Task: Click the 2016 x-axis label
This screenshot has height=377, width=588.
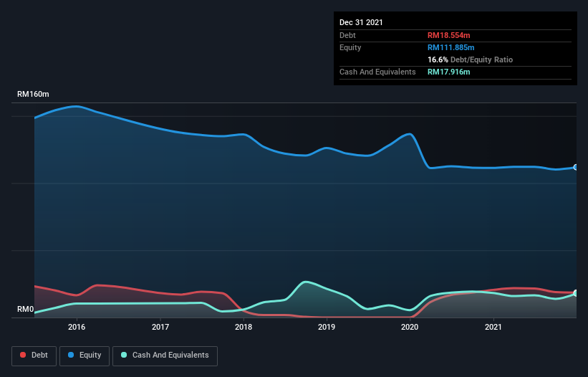Action: click(77, 327)
